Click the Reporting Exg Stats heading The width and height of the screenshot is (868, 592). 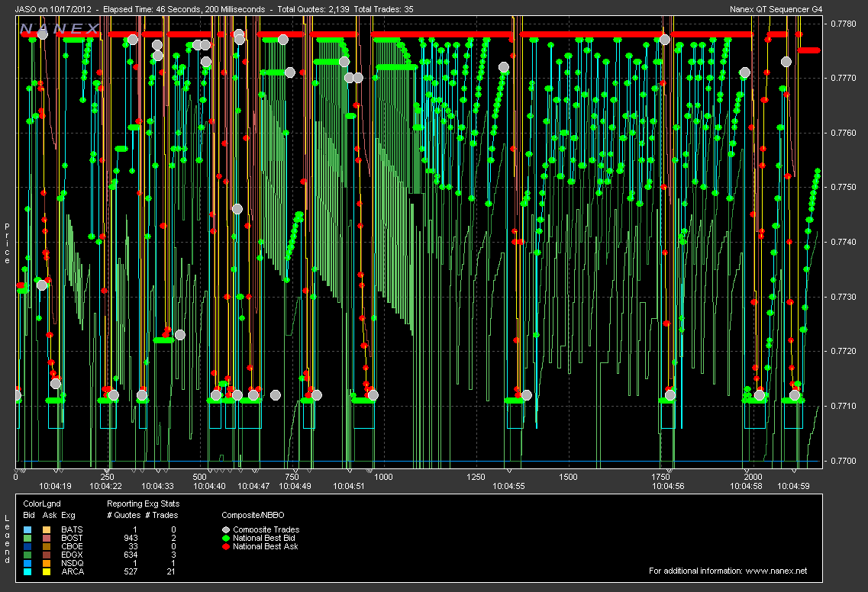click(x=143, y=504)
